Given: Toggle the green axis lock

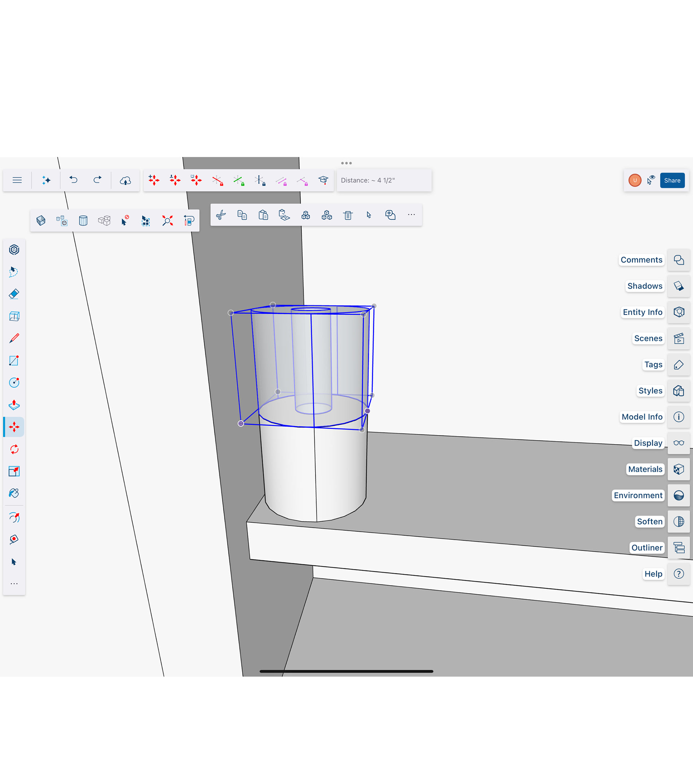Looking at the screenshot, I should [x=239, y=180].
